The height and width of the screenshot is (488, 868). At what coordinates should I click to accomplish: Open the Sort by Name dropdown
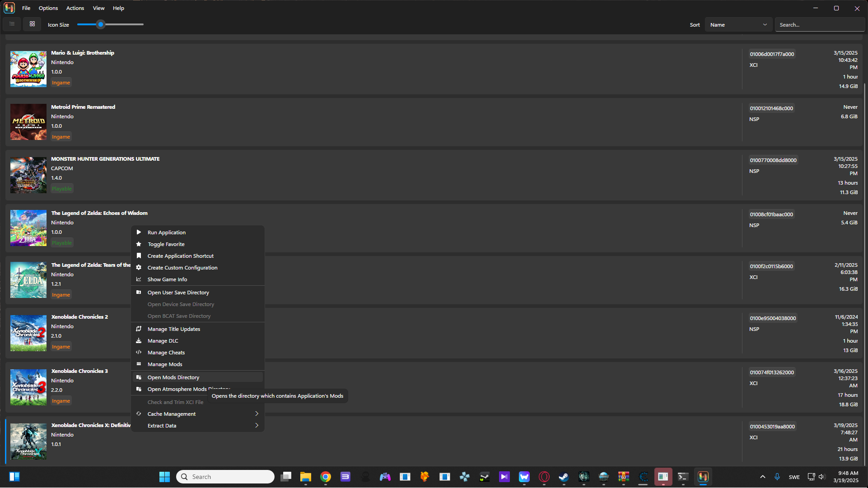[738, 25]
